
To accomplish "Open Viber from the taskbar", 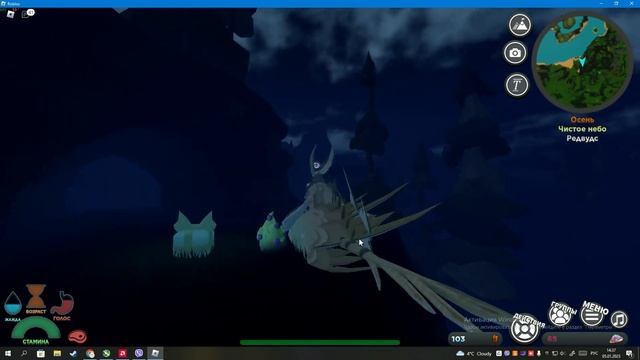I will click(x=139, y=353).
